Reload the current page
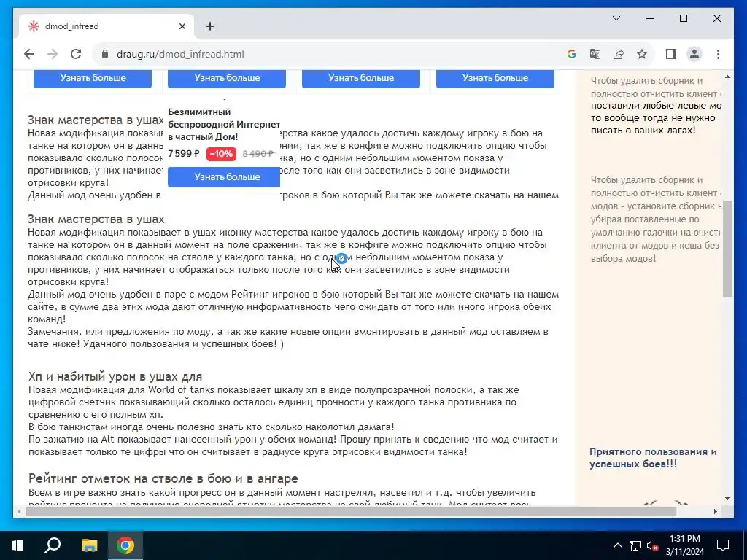Image resolution: width=747 pixels, height=560 pixels. tap(76, 54)
